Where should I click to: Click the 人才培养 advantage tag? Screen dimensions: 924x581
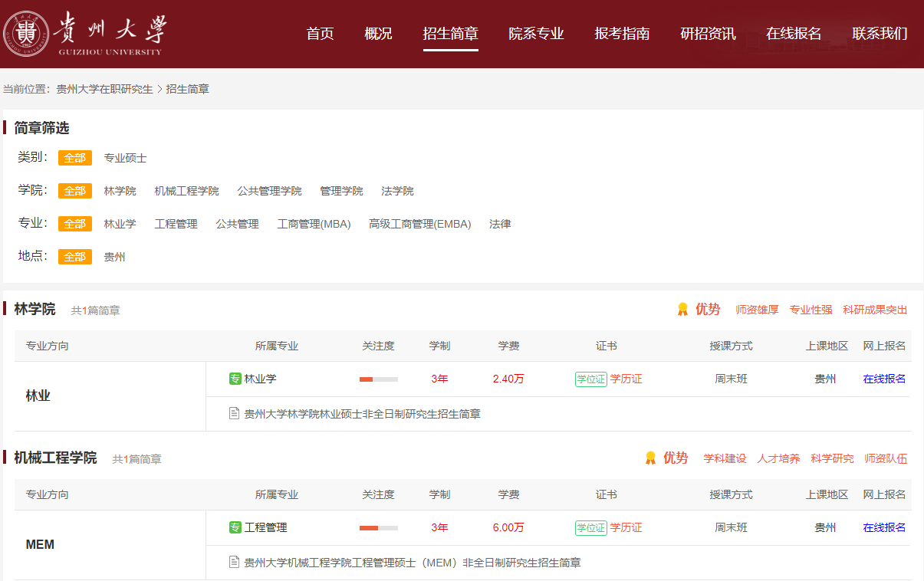tap(778, 458)
